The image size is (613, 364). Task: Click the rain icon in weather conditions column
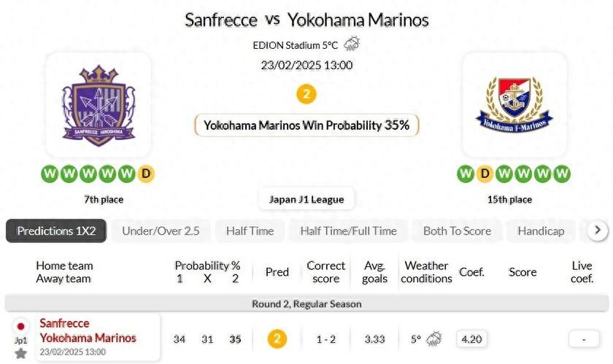pos(434,338)
